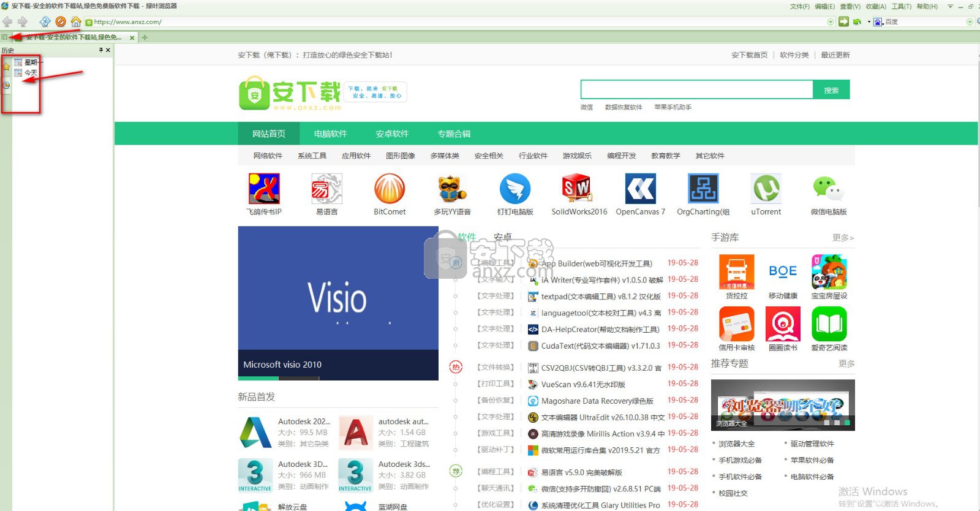Open the small arrow next to undo icon
980x511 pixels.
coord(869,21)
